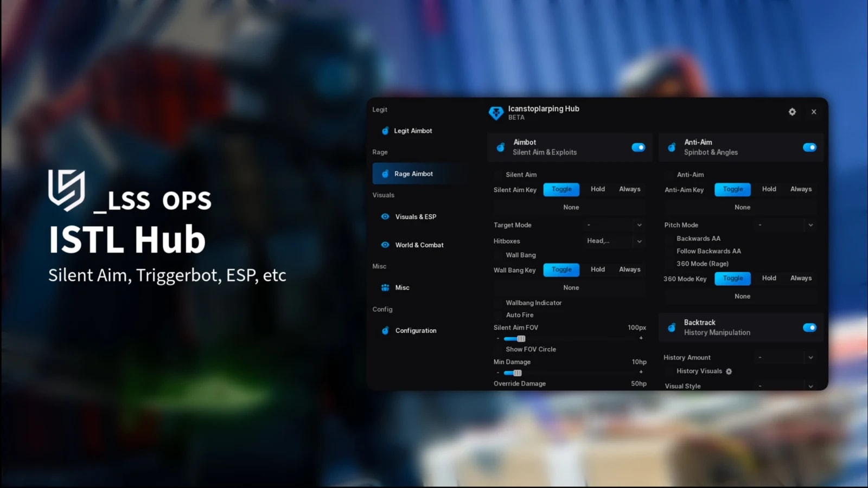Open the History Amount dropdown
This screenshot has height=488, width=868.
[786, 357]
